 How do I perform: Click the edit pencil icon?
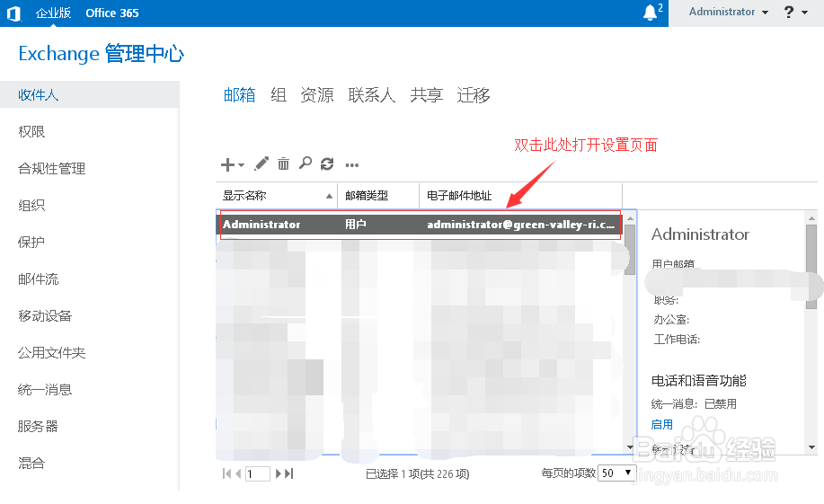tap(261, 164)
